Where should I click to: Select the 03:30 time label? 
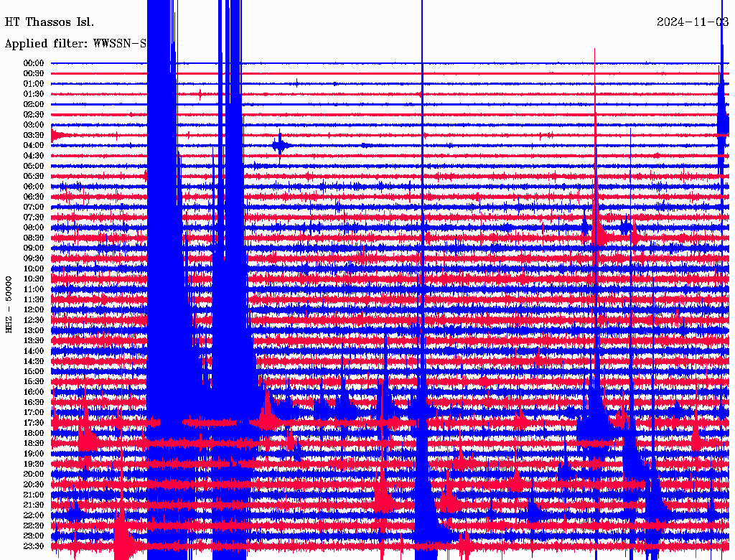tap(34, 135)
